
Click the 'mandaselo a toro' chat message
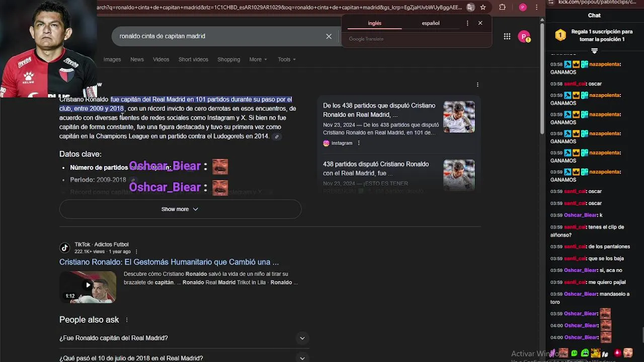[590, 298]
